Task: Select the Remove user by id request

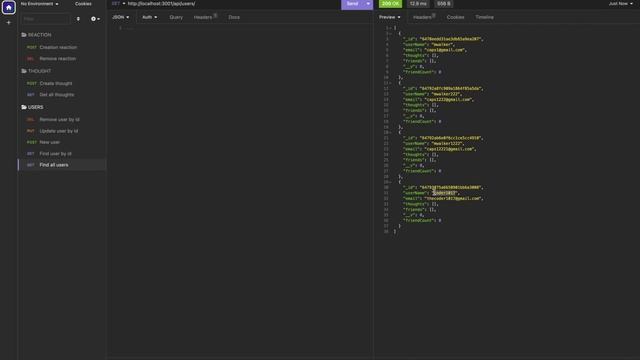Action: tap(62, 120)
